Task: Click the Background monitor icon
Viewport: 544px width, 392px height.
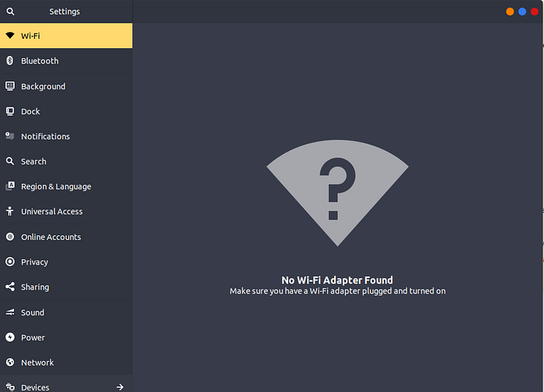Action: coord(10,86)
